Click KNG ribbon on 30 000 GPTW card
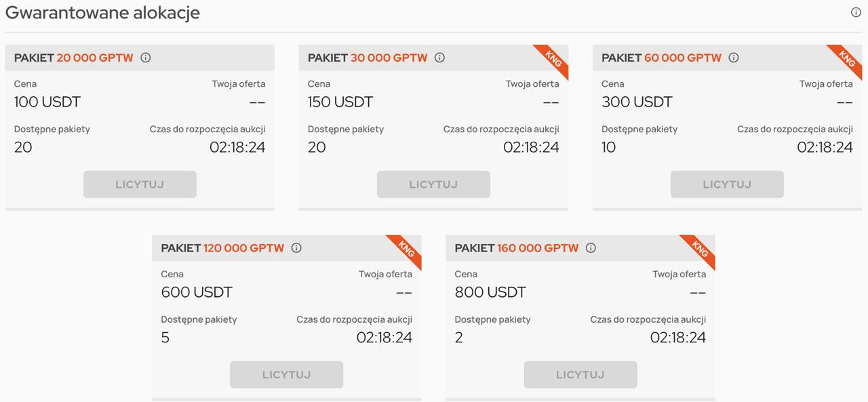Viewport: 868px width, 402px height. pos(553,60)
